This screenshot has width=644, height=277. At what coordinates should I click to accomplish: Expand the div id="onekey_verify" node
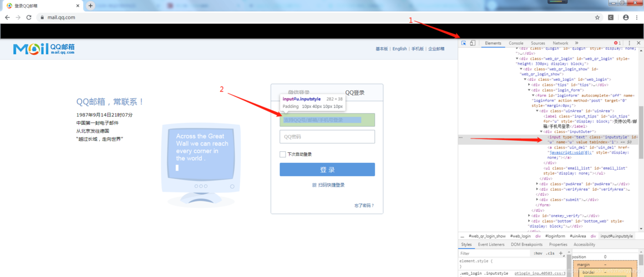[x=529, y=216]
